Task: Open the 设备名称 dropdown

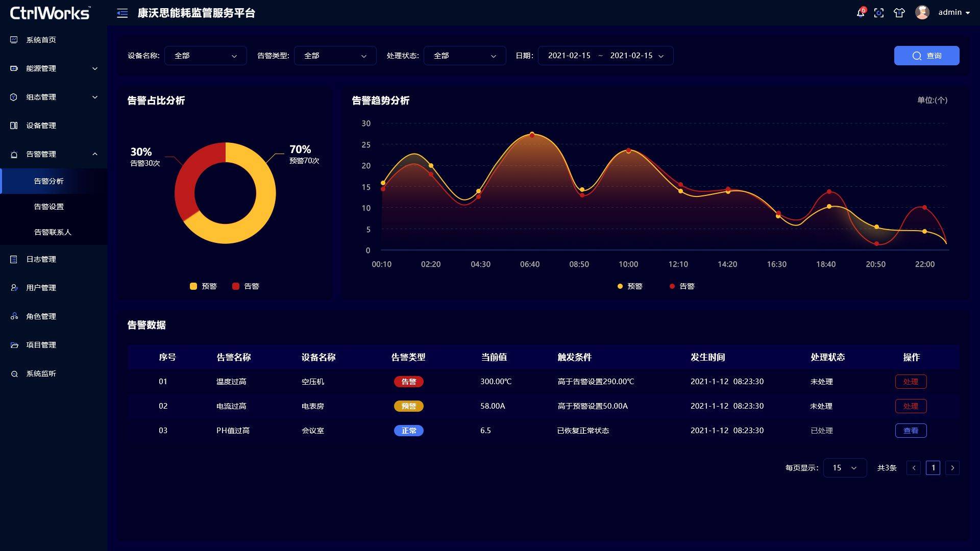Action: click(x=206, y=56)
